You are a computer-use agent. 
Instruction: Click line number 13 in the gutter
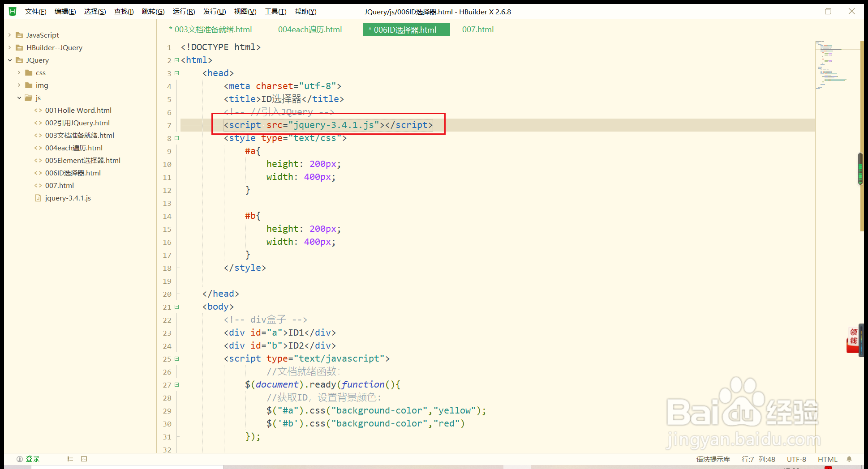tap(167, 203)
